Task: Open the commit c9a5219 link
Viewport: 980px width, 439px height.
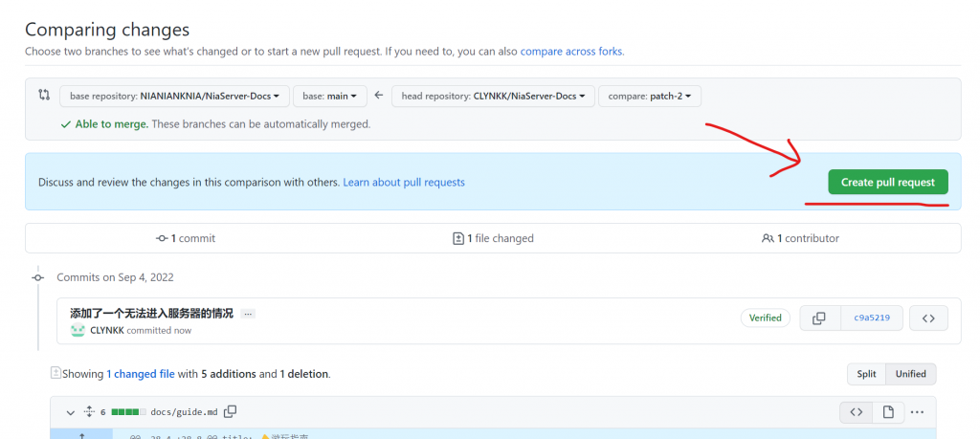Action: pos(871,318)
